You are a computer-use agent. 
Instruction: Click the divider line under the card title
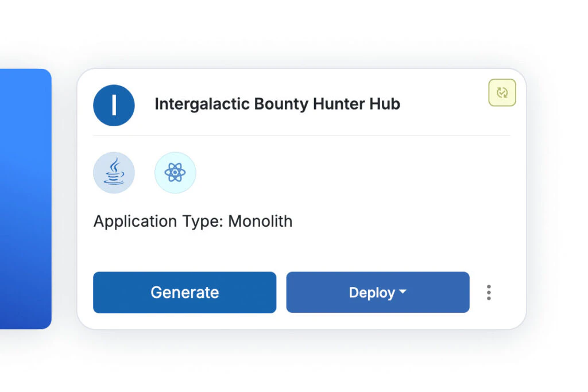pos(301,135)
